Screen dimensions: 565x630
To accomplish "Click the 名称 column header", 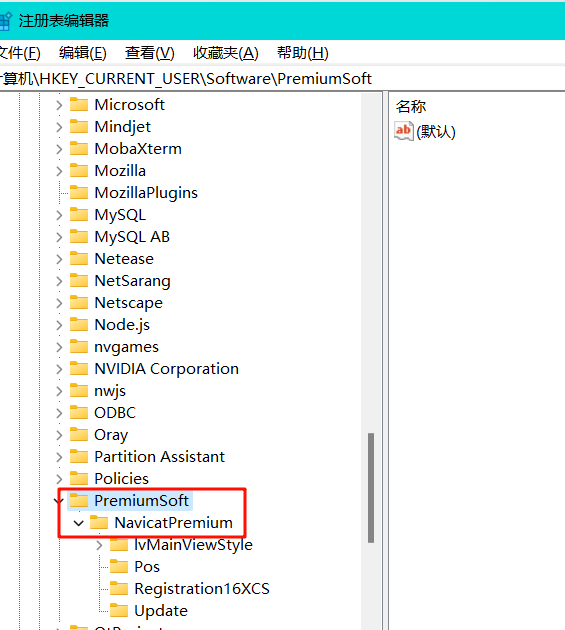I will pos(411,106).
